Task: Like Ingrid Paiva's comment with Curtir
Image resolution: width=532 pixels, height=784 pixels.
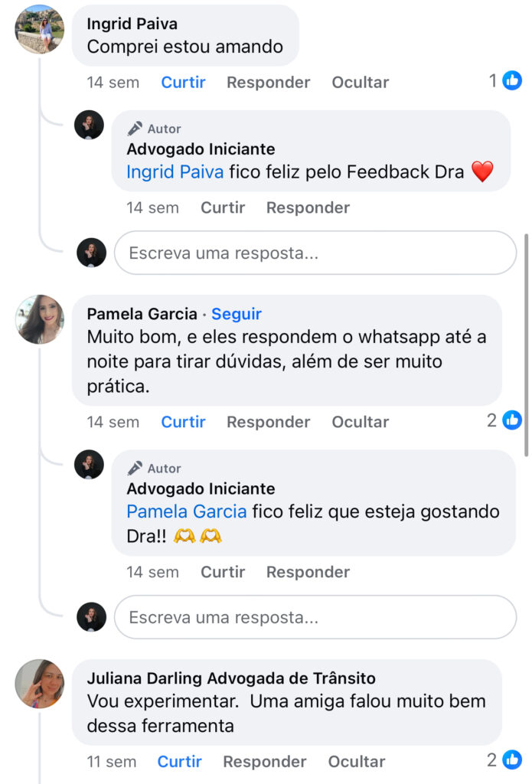Action: 183,82
